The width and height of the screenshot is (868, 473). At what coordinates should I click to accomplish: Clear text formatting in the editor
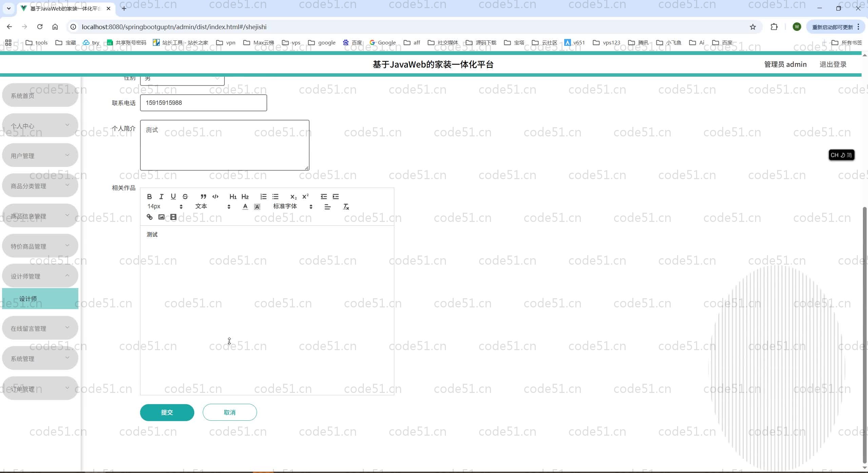click(x=346, y=207)
